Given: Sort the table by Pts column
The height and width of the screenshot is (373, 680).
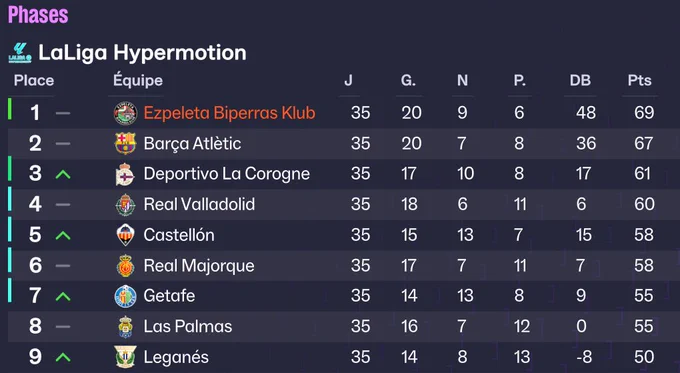Looking at the screenshot, I should coord(640,80).
